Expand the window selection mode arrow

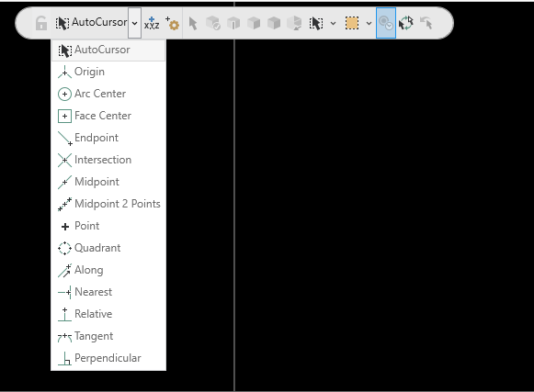click(x=369, y=24)
